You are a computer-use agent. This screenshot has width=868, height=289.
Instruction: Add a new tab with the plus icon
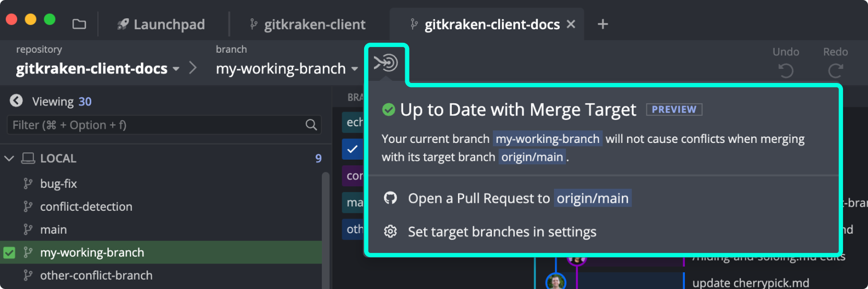603,24
